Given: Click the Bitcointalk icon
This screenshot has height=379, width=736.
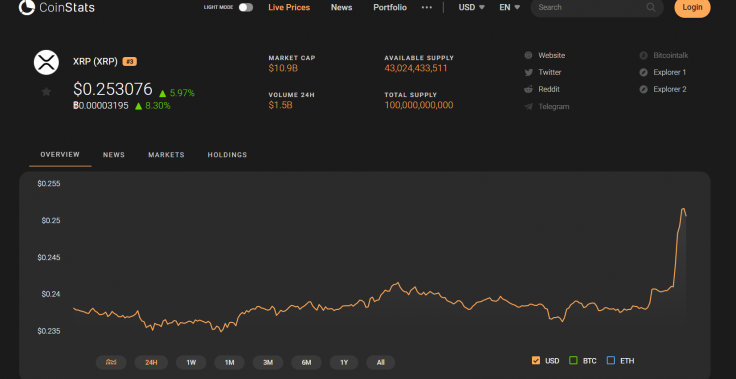Looking at the screenshot, I should pos(644,55).
